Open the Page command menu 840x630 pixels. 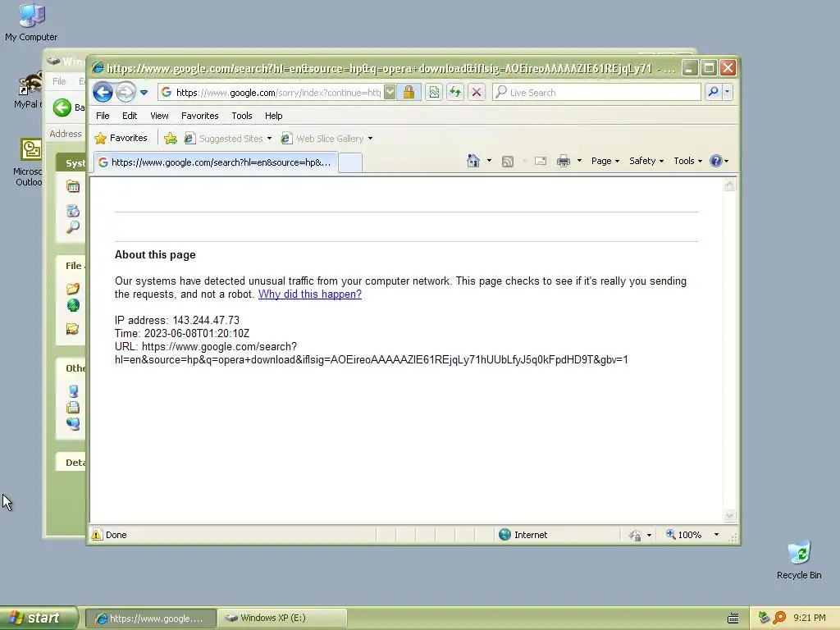pos(605,161)
